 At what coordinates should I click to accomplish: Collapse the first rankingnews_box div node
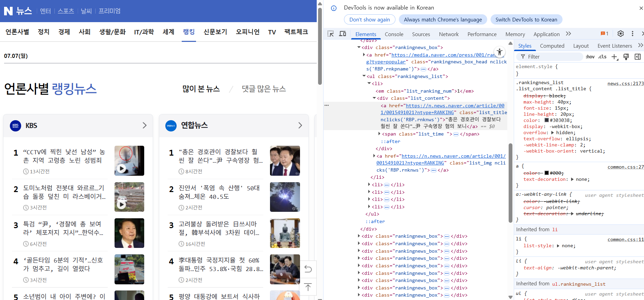[x=359, y=47]
